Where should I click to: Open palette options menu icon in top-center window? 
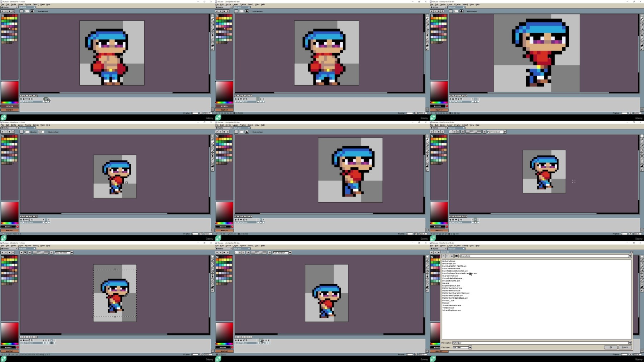tap(228, 11)
